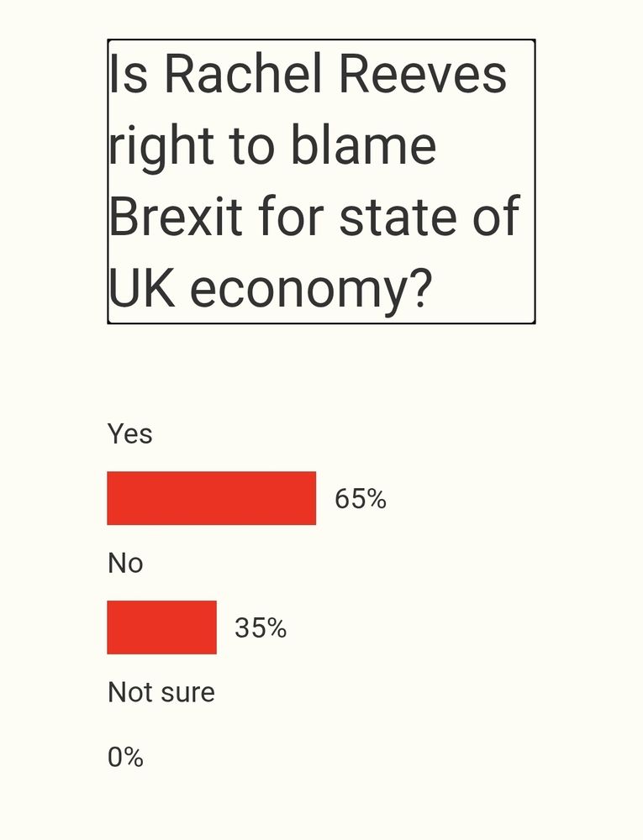Click the red No result bar

[162, 627]
